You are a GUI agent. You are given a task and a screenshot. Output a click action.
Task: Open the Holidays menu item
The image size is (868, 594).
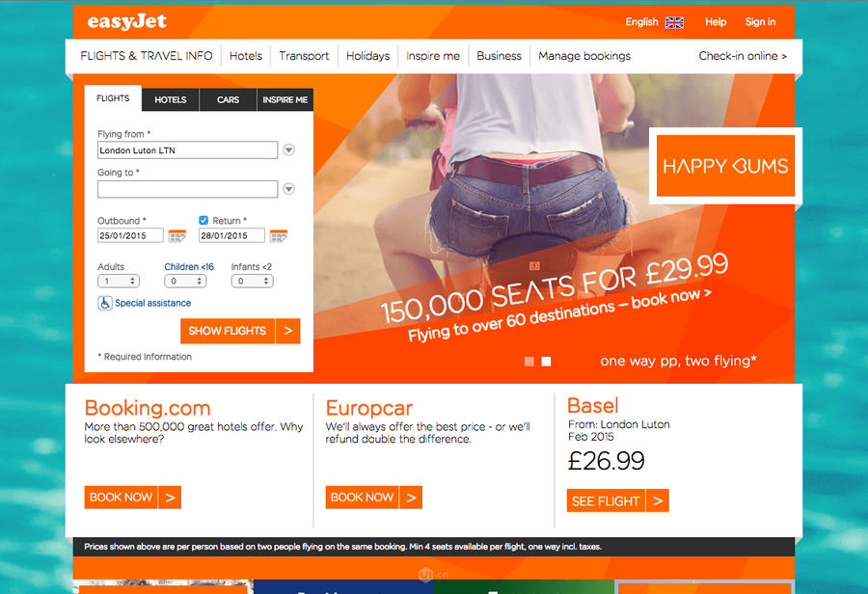tap(367, 56)
